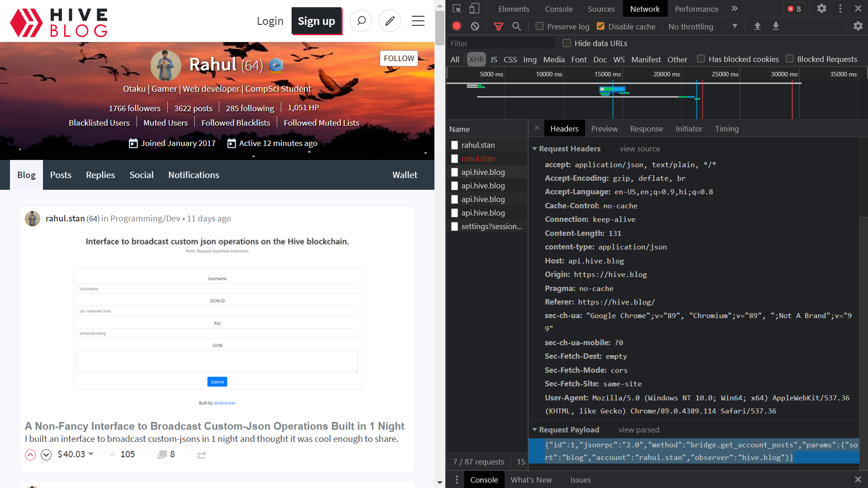Toggle the red filter funnel icon
The image size is (868, 488).
pyautogui.click(x=499, y=27)
